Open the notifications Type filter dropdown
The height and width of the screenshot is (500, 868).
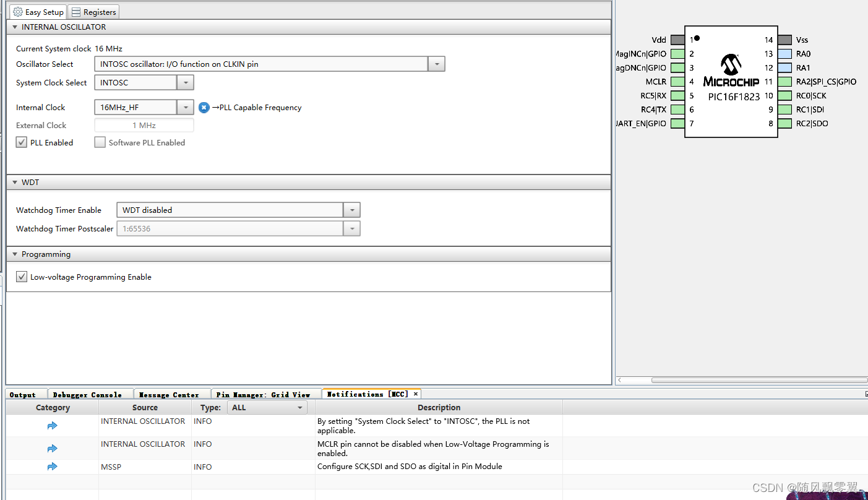[x=267, y=408]
